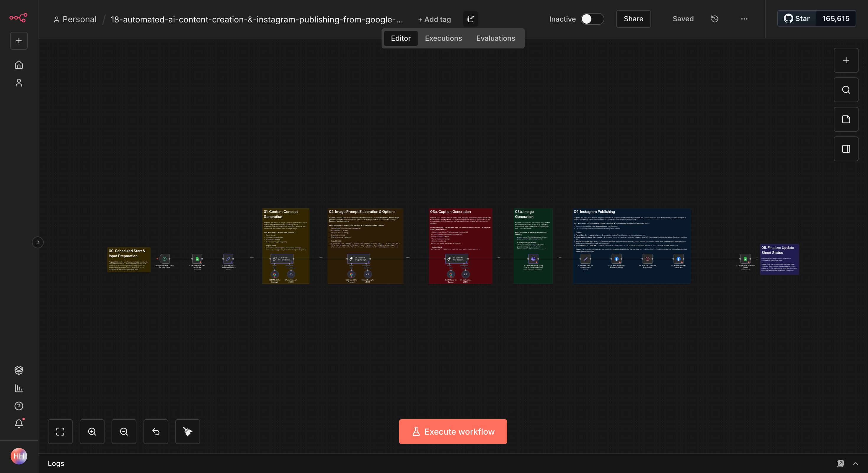The width and height of the screenshot is (868, 473).
Task: Zoom in on the workflow canvas
Action: 92,432
